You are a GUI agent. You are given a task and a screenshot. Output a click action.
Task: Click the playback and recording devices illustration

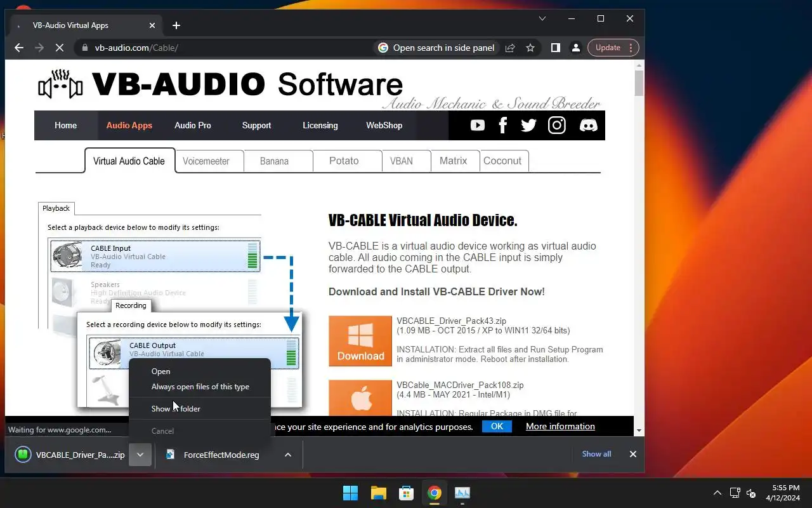[170, 305]
